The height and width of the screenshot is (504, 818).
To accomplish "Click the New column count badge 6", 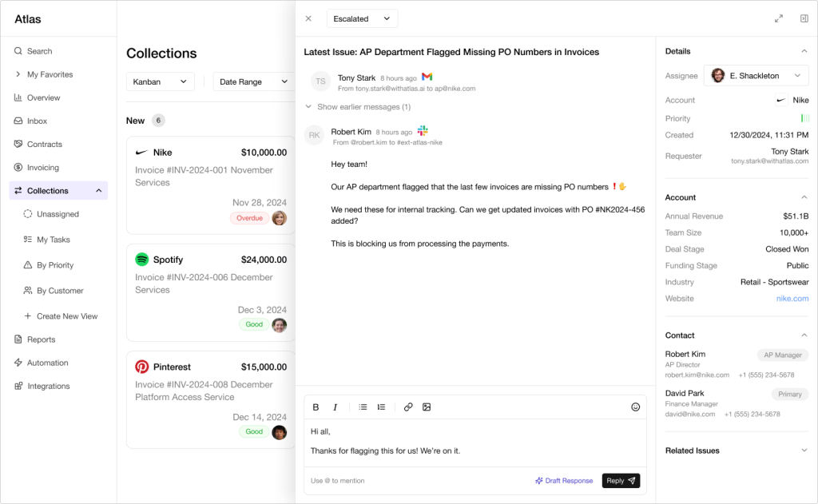I will [159, 121].
